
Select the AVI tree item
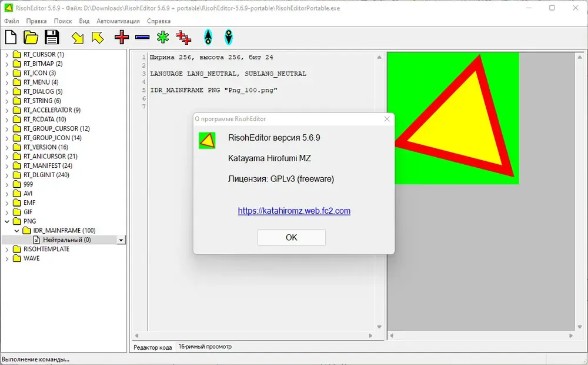[28, 193]
